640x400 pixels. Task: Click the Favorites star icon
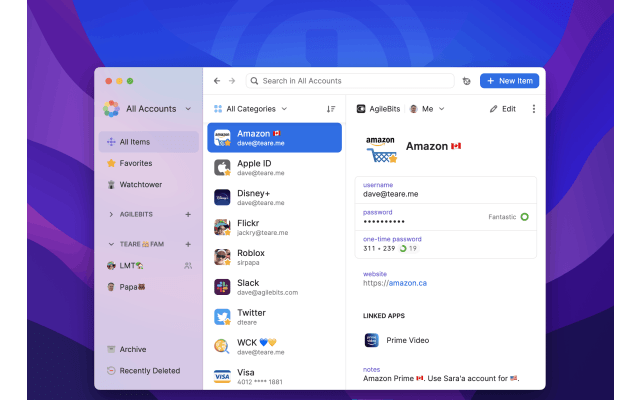tap(111, 163)
